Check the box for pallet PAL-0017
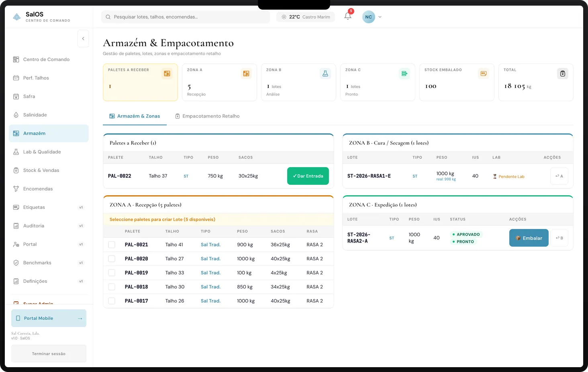The width and height of the screenshot is (588, 372). tap(112, 301)
